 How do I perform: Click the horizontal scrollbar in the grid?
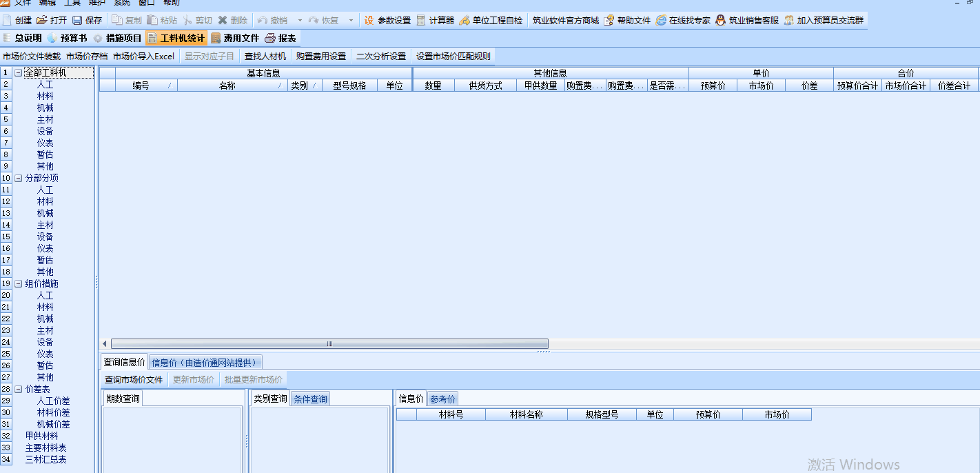[x=329, y=343]
